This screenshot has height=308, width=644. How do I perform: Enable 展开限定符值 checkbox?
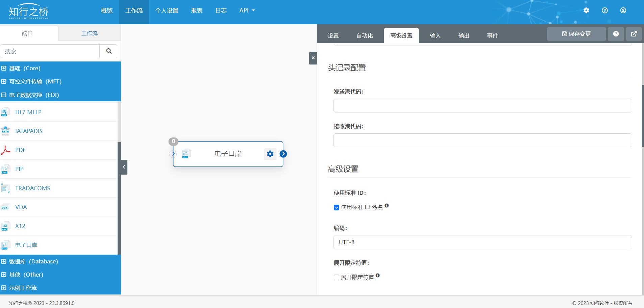click(337, 277)
